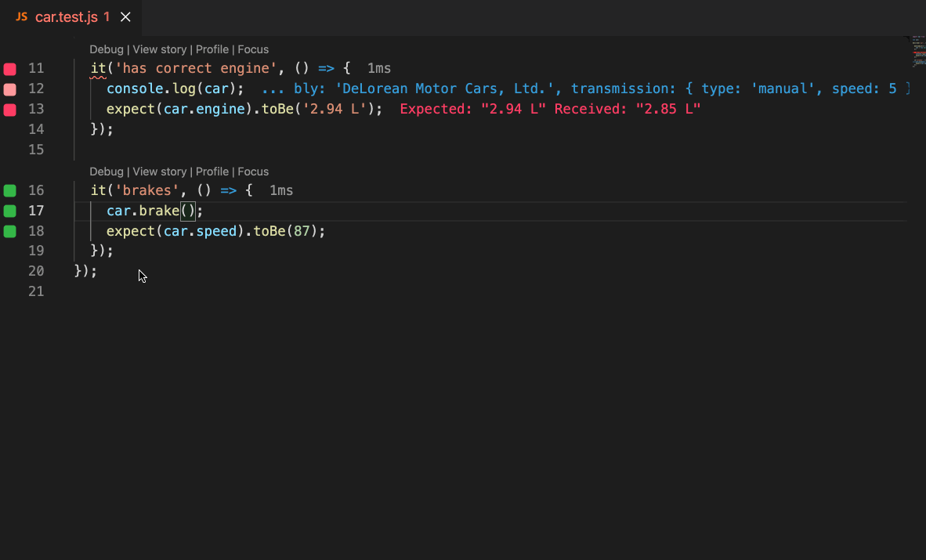Click Debug above the 'brakes' test
The width and height of the screenshot is (926, 560).
click(x=106, y=172)
